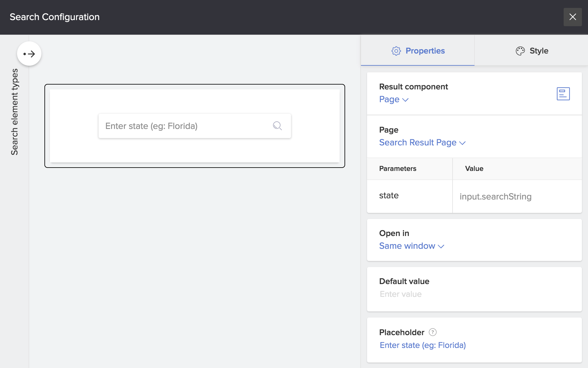Open the Search Result Page dropdown
Screen dimensions: 588x368
click(x=422, y=143)
